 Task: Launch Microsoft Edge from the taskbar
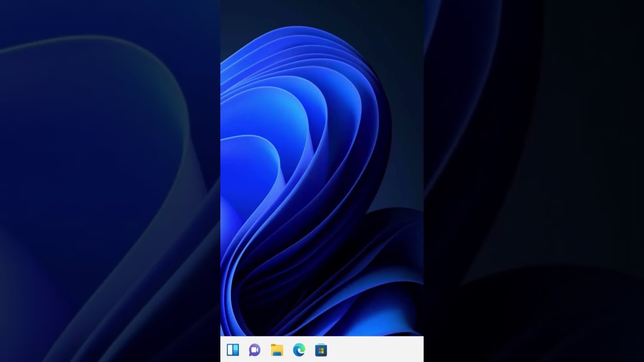pos(299,350)
